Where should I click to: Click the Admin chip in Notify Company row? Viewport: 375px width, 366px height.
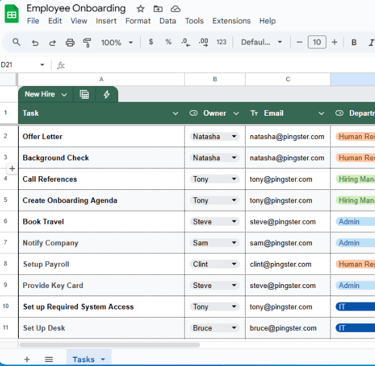click(x=355, y=243)
